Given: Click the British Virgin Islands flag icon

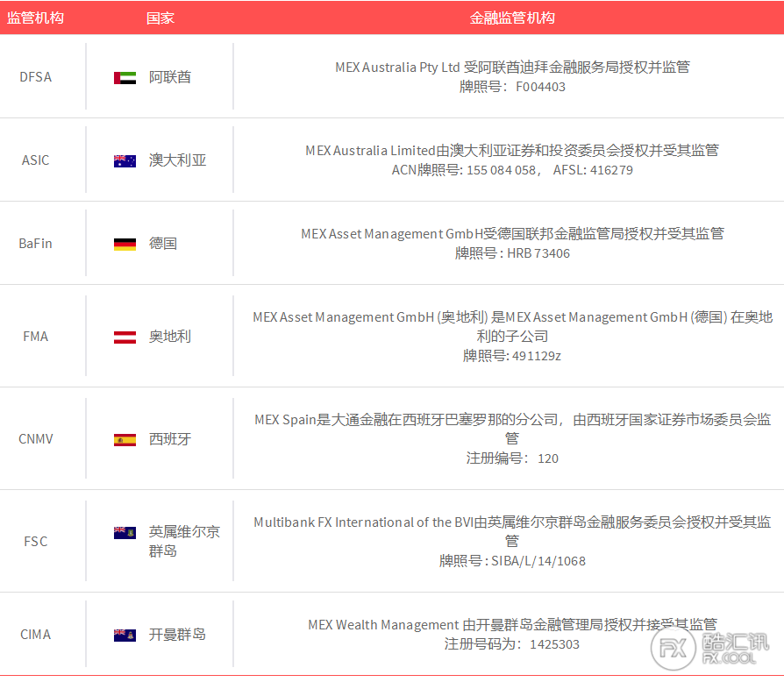Looking at the screenshot, I should tap(125, 533).
